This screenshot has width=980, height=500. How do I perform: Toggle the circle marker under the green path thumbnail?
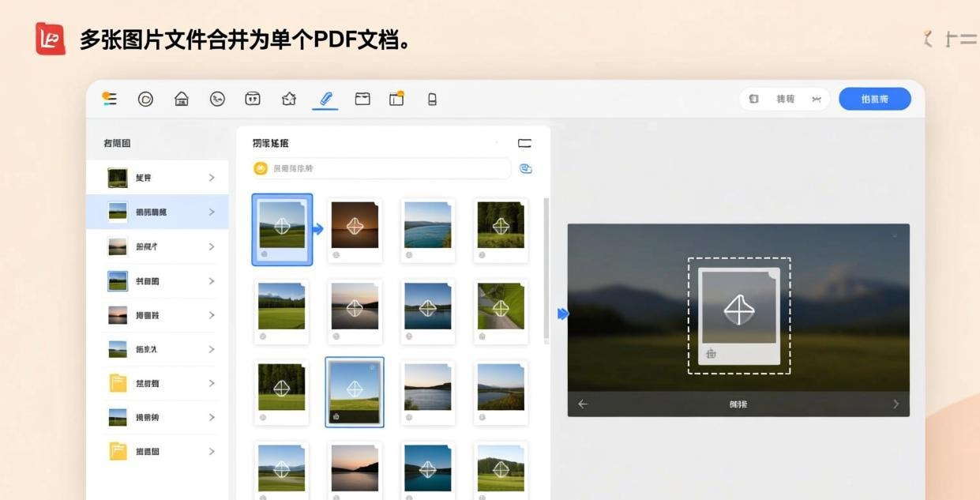coord(482,336)
